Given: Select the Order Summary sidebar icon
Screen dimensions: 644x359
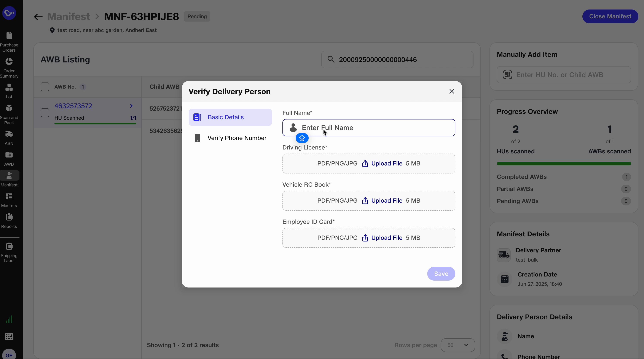Looking at the screenshot, I should pos(9,67).
